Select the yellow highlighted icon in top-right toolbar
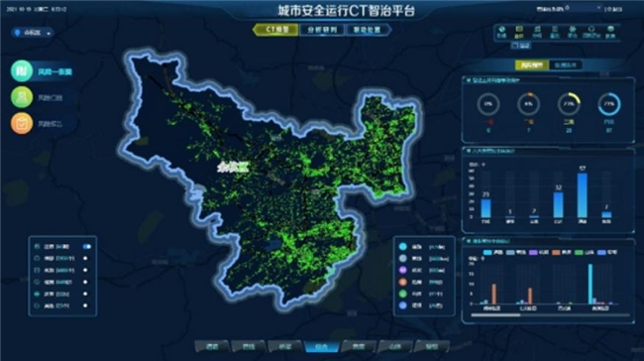This screenshot has width=644, height=361. [519, 30]
